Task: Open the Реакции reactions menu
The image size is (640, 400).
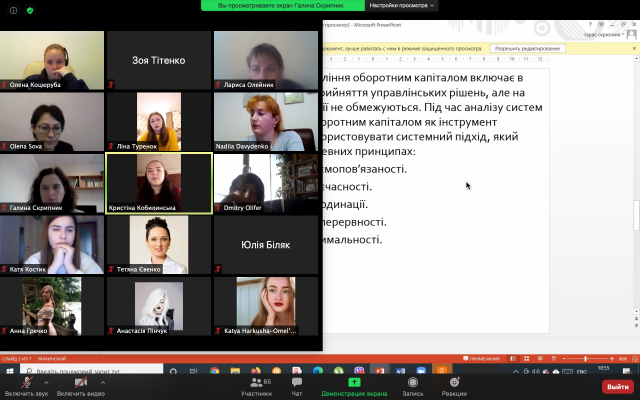Action: point(454,386)
